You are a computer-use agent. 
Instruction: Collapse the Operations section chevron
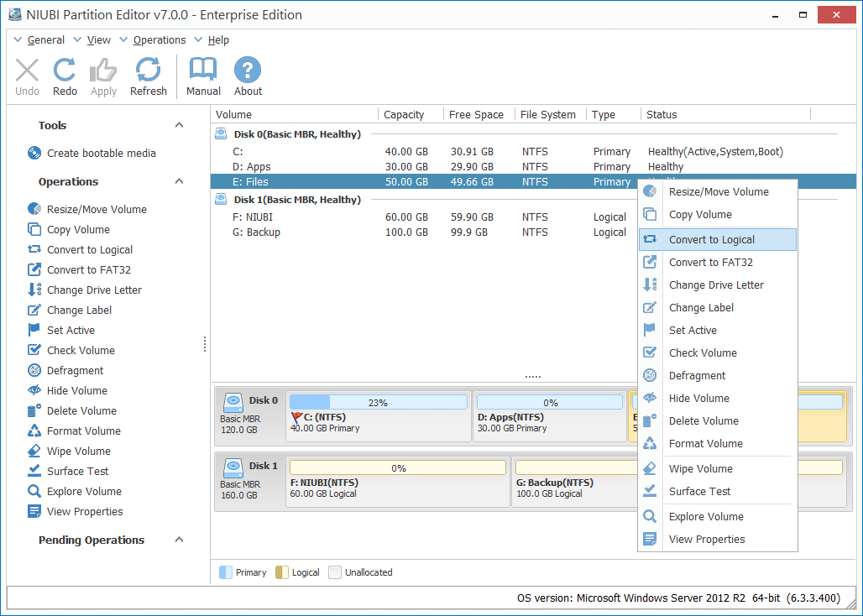(179, 181)
